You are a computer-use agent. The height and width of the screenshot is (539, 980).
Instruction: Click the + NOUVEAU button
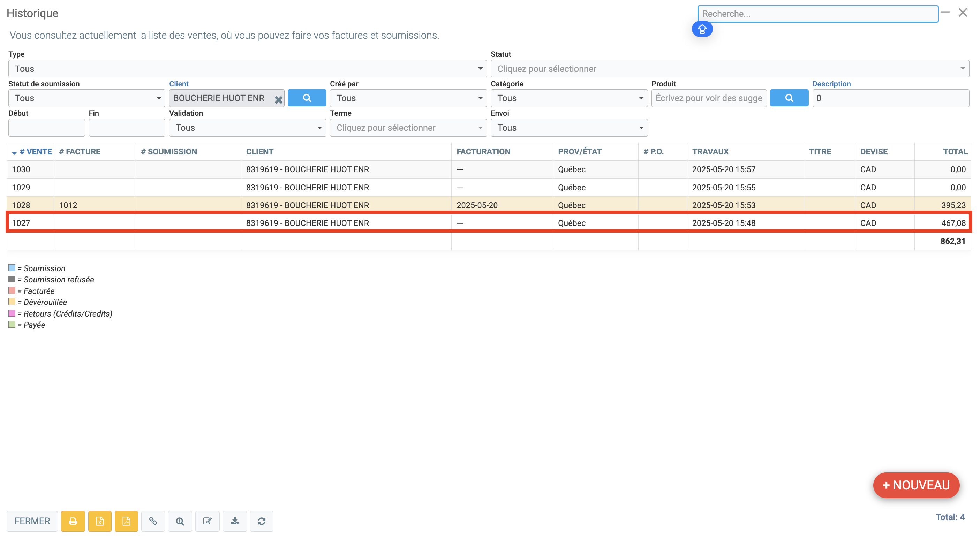coord(916,485)
